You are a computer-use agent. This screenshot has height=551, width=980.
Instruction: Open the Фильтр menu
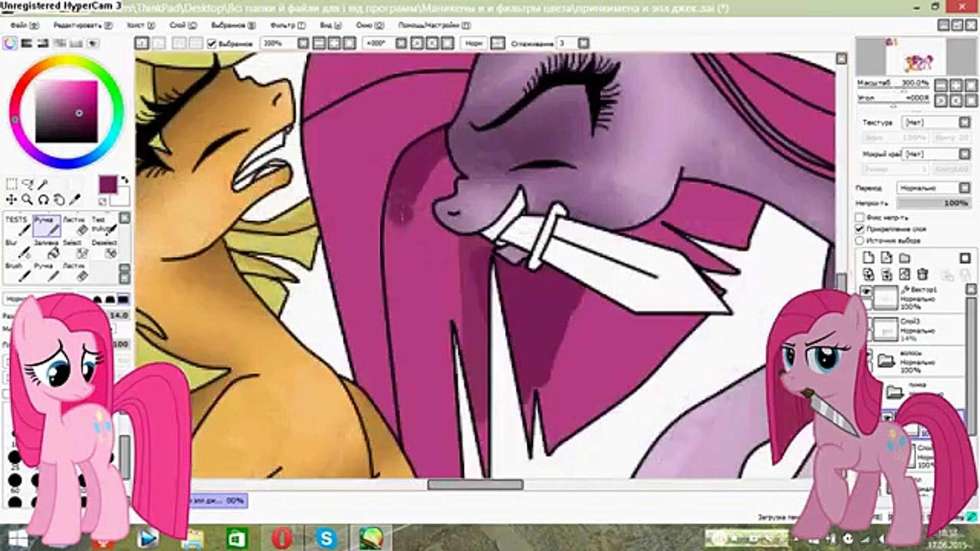(x=288, y=25)
